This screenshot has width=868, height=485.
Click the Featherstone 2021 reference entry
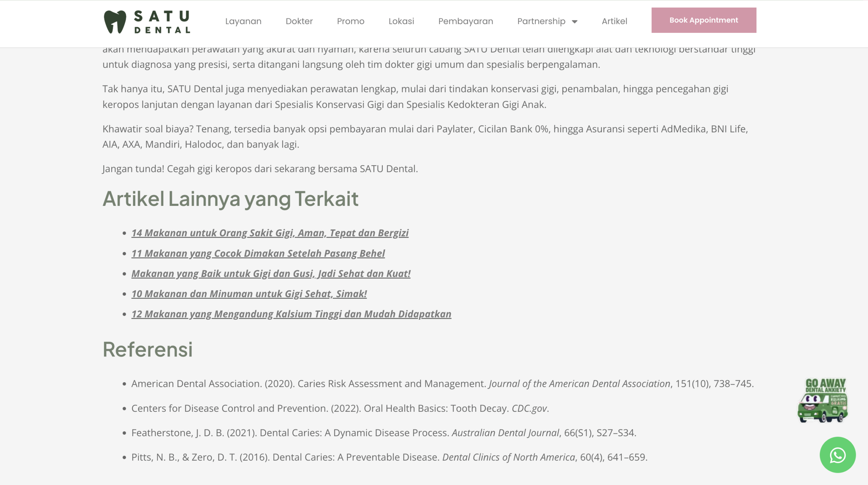pyautogui.click(x=384, y=433)
